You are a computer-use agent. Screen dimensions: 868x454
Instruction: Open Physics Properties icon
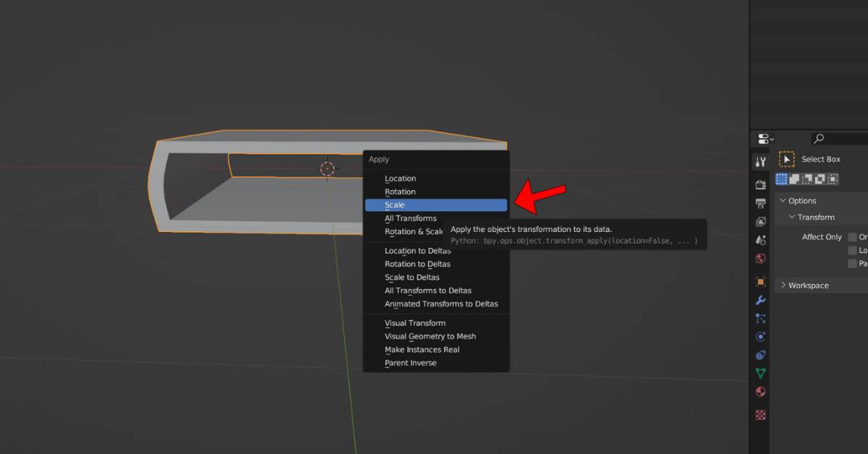tap(760, 336)
